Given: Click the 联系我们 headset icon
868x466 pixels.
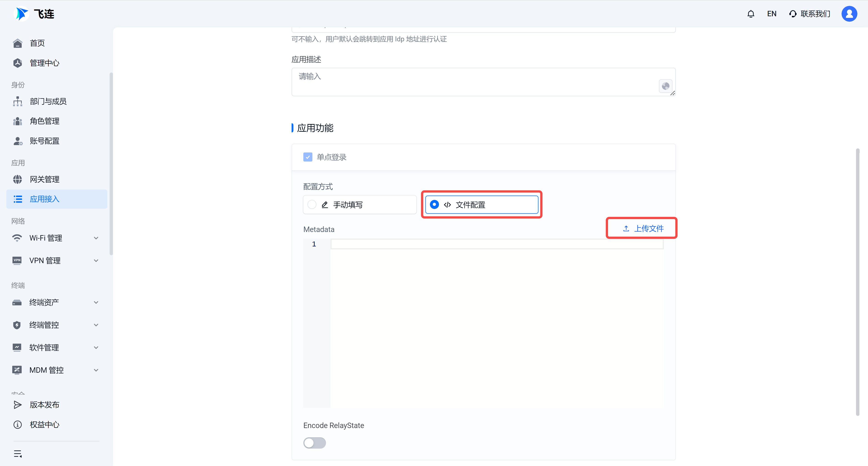Looking at the screenshot, I should click(793, 14).
